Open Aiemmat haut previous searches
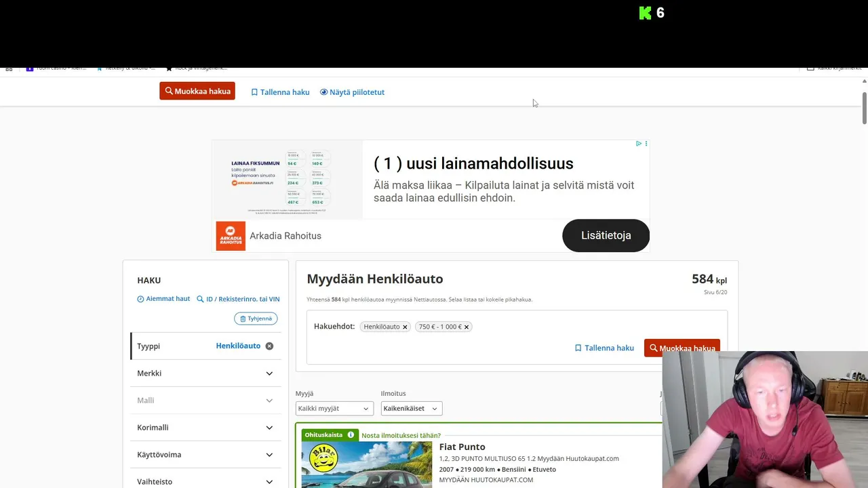Screen dimensions: 868x488 coord(163,299)
